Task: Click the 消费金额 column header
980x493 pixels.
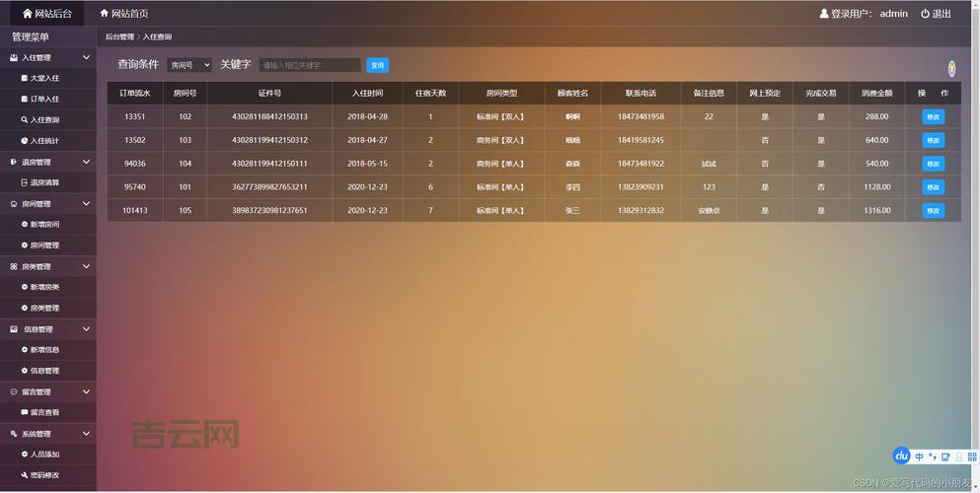Action: [x=877, y=93]
